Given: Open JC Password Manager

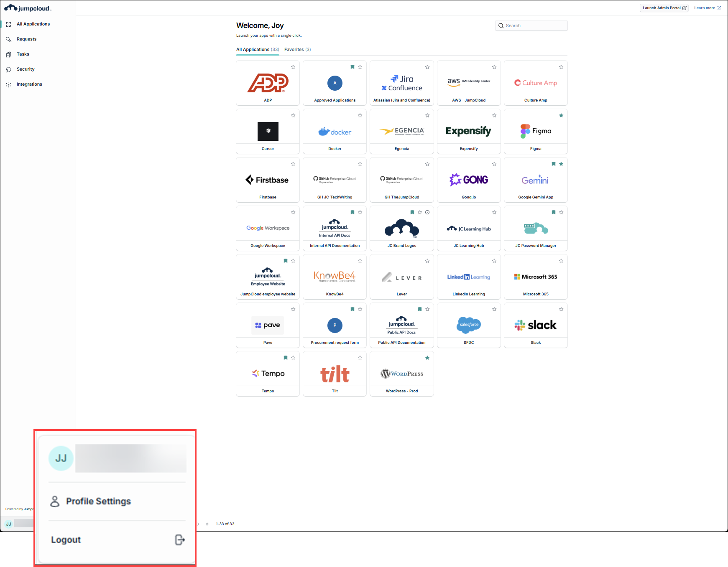Looking at the screenshot, I should point(536,229).
